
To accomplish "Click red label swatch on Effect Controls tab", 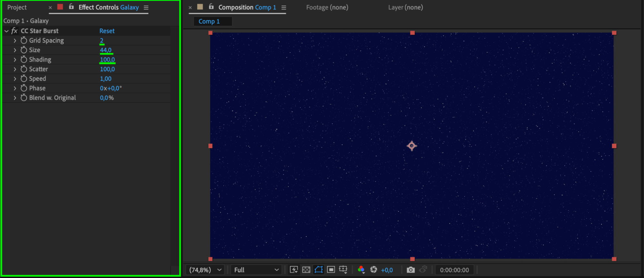I will [60, 7].
